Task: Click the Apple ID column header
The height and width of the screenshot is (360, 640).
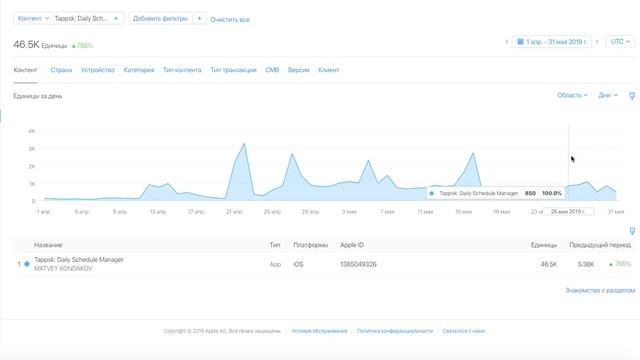Action: point(352,245)
